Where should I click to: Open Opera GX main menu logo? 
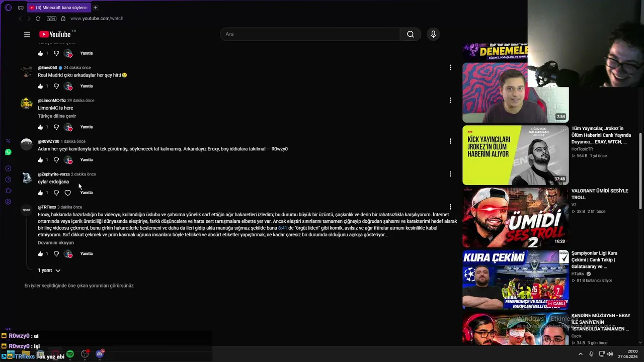pyautogui.click(x=8, y=8)
